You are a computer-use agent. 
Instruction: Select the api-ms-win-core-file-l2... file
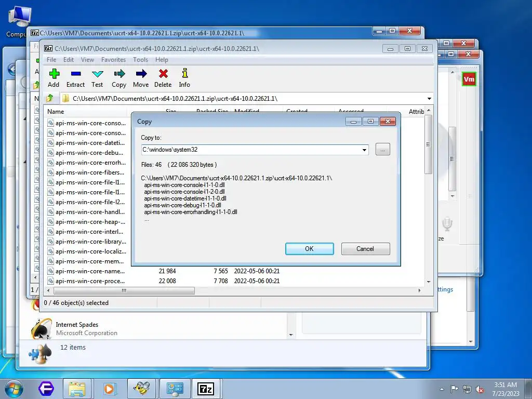[86, 202]
